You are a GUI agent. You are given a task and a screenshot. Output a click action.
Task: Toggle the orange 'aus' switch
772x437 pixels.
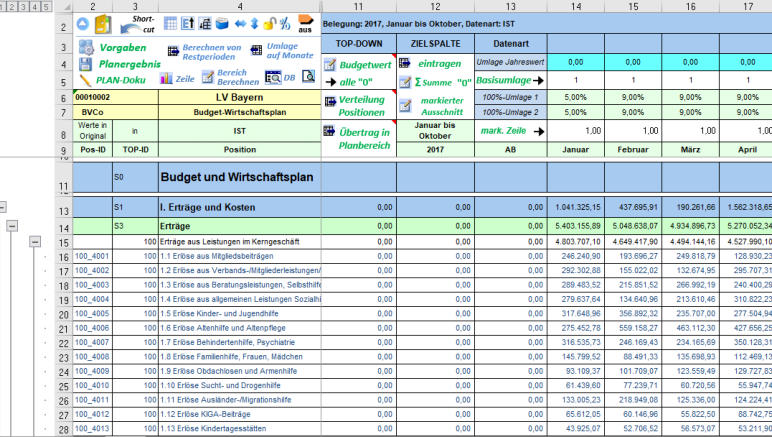(306, 24)
